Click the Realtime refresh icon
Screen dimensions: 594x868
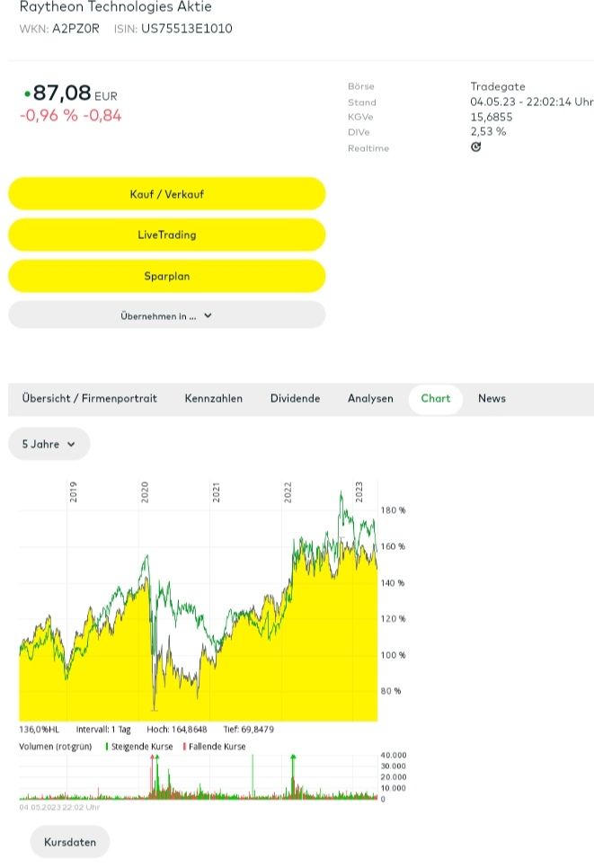[475, 147]
